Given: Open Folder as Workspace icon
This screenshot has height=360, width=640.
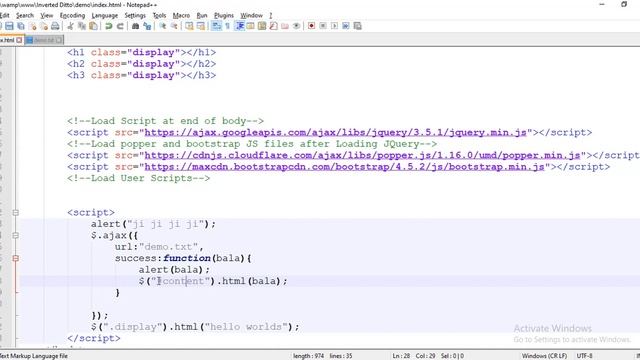Looking at the screenshot, I should pos(285,26).
